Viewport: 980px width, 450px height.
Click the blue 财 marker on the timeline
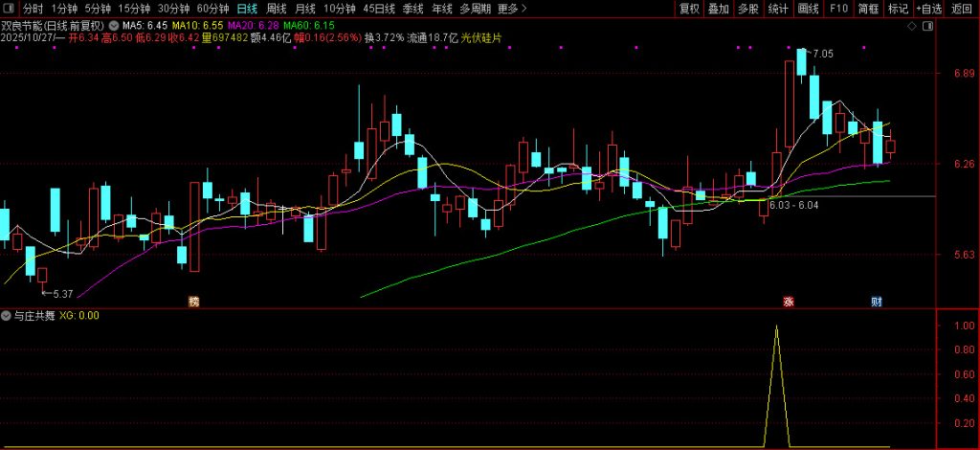(877, 302)
